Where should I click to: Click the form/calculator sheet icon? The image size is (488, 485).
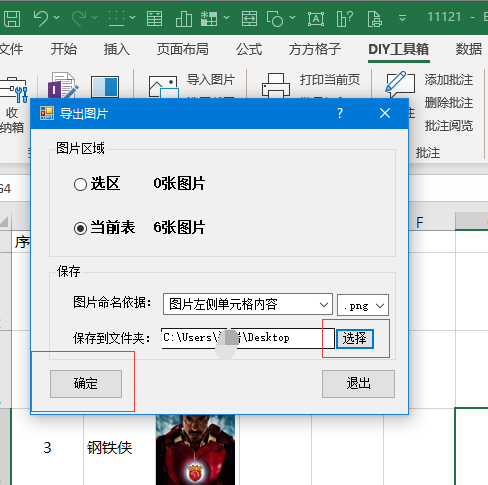coord(155,18)
